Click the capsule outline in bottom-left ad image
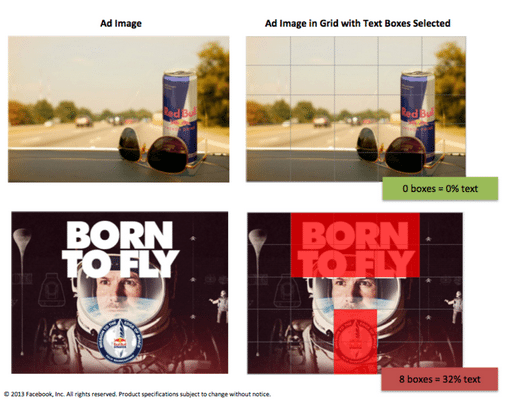The image size is (512, 402). [x=52, y=290]
